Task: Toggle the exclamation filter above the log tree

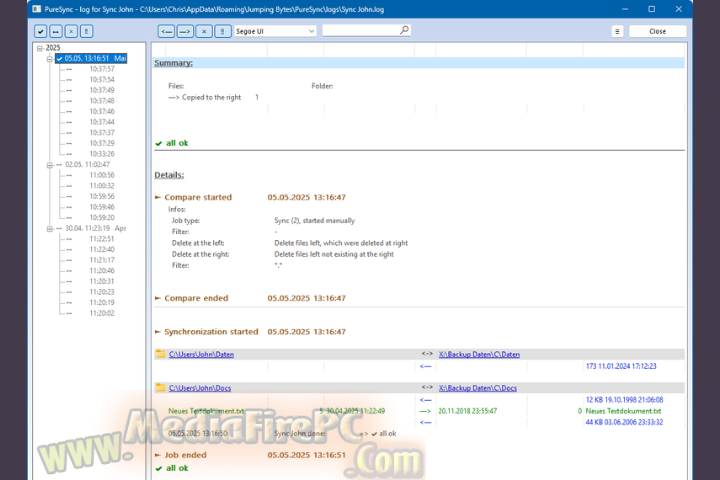Action: point(86,31)
